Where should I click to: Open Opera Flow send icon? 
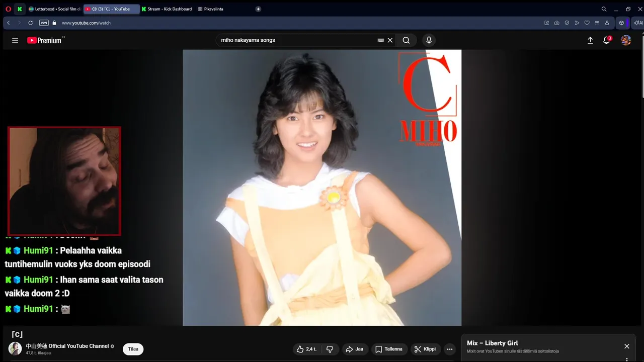click(577, 23)
